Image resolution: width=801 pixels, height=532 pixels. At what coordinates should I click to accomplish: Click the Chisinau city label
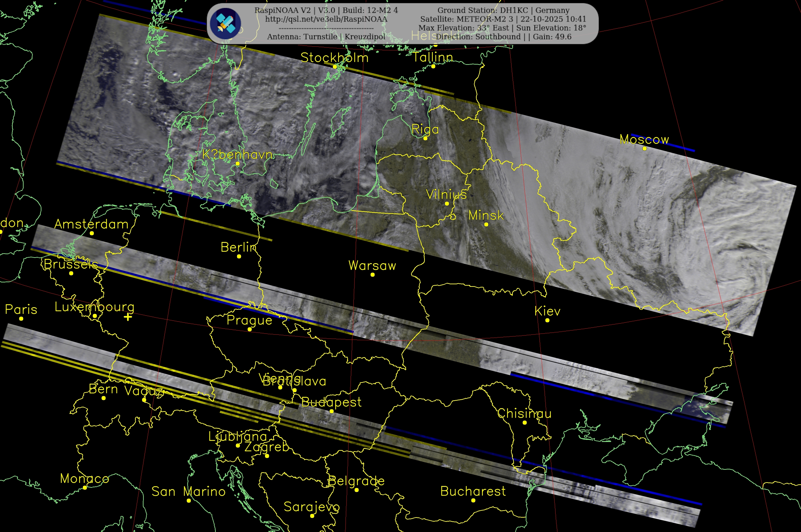(524, 414)
